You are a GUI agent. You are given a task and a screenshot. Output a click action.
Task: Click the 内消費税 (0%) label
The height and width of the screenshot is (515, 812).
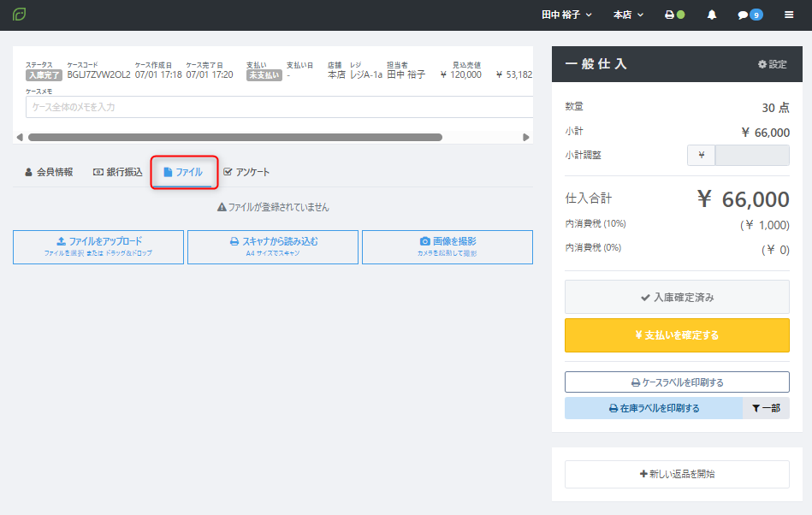(594, 247)
